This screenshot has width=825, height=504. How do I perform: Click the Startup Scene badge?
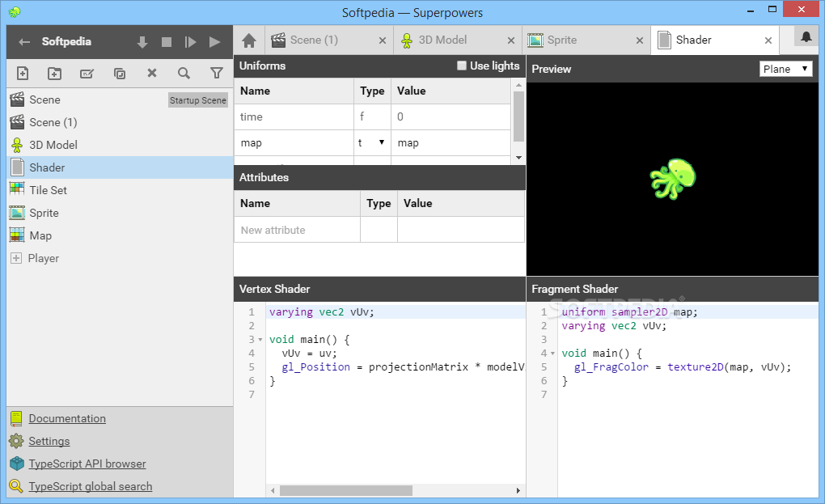[198, 100]
